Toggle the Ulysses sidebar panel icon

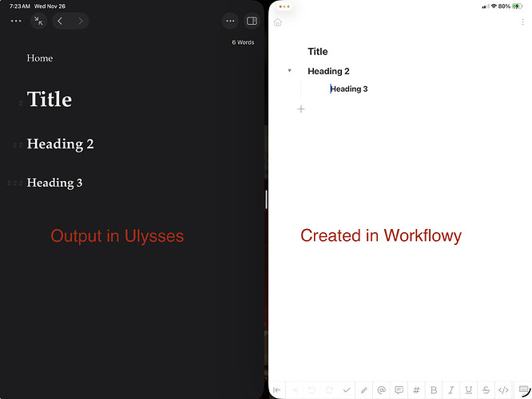pos(251,21)
